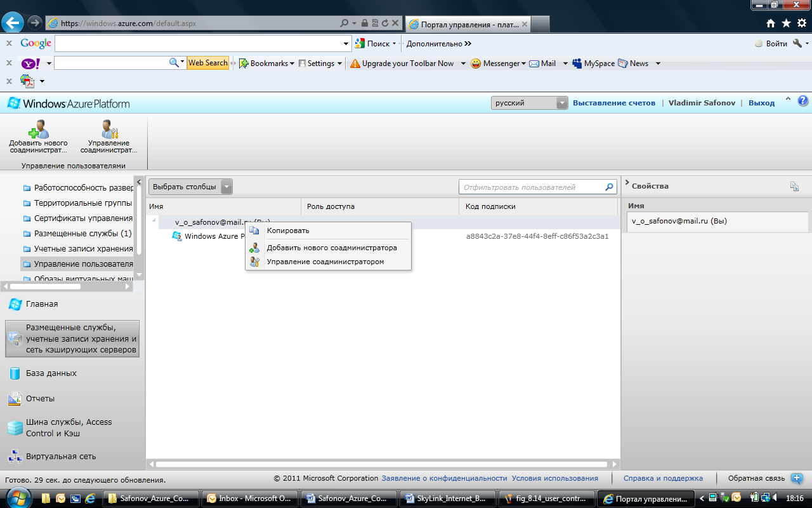
Task: Select Территориальные группы tree item
Action: pyautogui.click(x=83, y=203)
